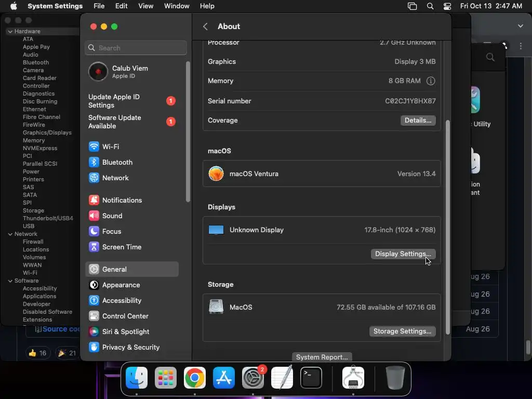532x399 pixels.
Task: Click the Coverage Details button
Action: pos(418,121)
